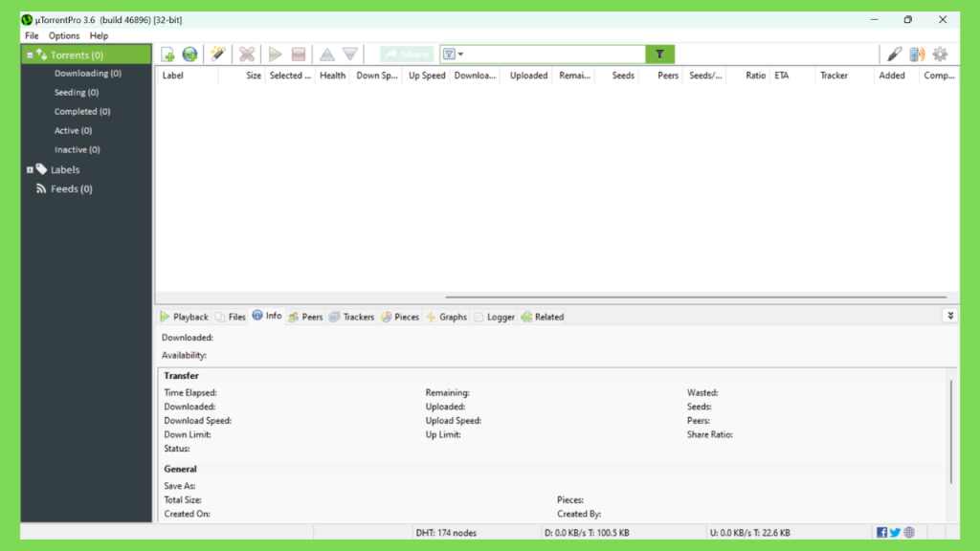Viewport: 980px width, 551px height.
Task: Click the Share button in toolbar
Action: (x=407, y=55)
